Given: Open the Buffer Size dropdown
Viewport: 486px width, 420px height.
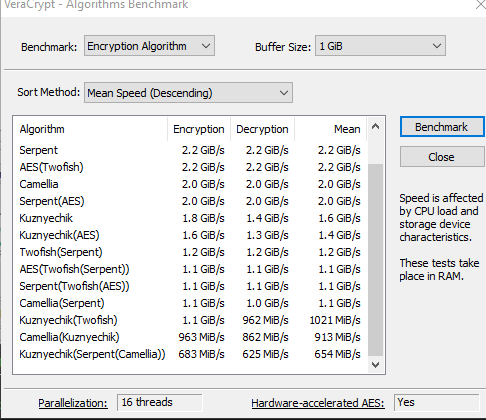Looking at the screenshot, I should point(380,46).
